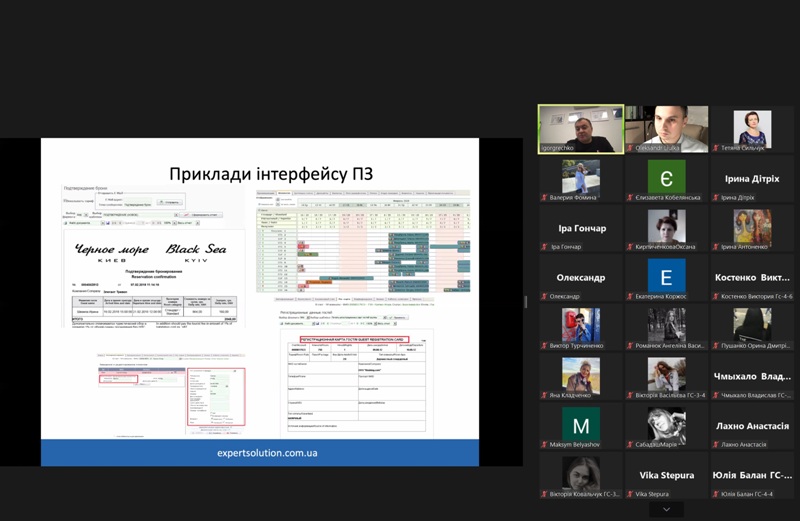Click large name text Ірина Дітріх
This screenshot has width=800, height=521.
pos(752,179)
